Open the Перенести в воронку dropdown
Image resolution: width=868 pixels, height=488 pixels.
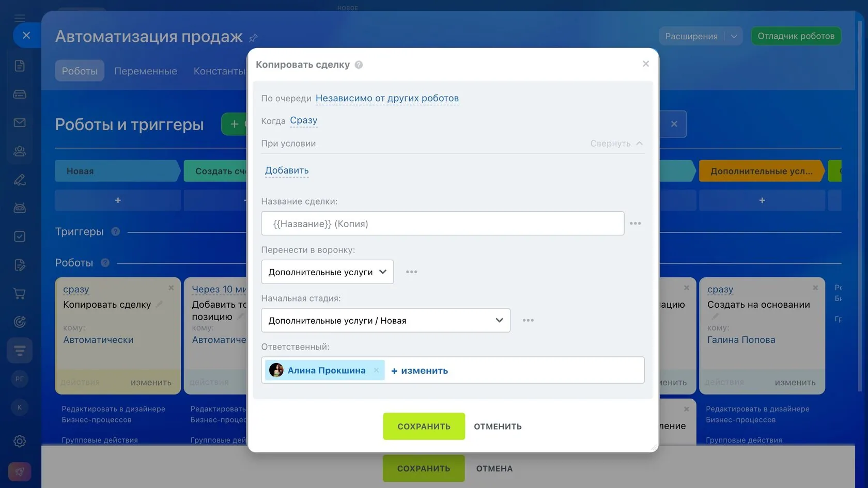pos(328,272)
